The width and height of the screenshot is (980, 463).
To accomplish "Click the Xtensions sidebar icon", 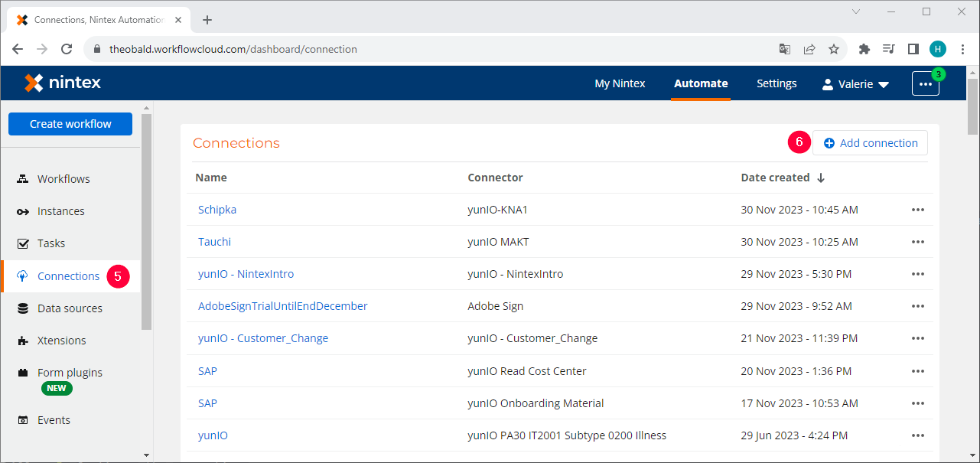I will pos(22,340).
